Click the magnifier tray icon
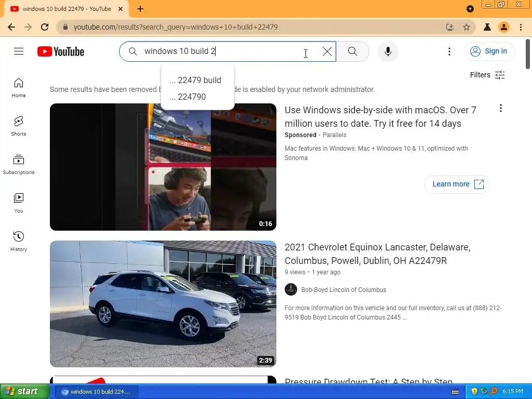The image size is (532, 399). pyautogui.click(x=494, y=392)
